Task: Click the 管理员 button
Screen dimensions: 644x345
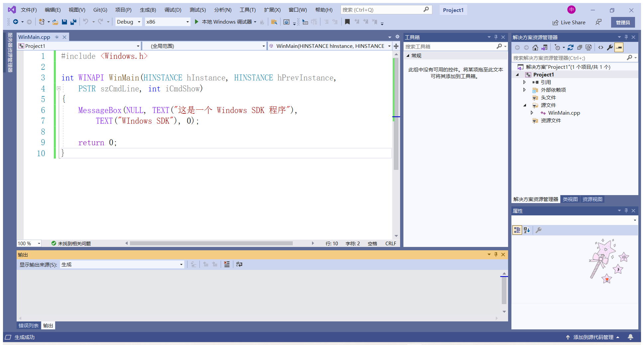Action: tap(623, 22)
